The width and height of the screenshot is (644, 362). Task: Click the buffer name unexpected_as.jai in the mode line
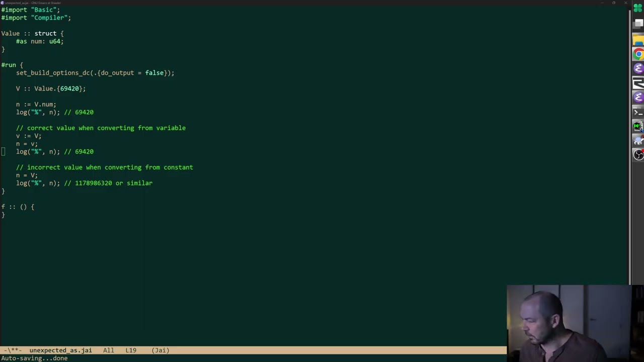click(60, 350)
